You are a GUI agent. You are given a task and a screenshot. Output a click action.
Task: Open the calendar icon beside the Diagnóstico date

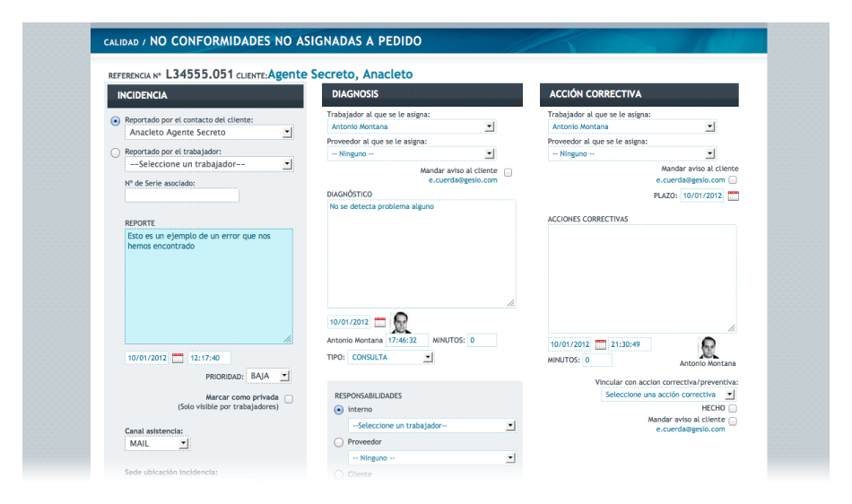[380, 322]
